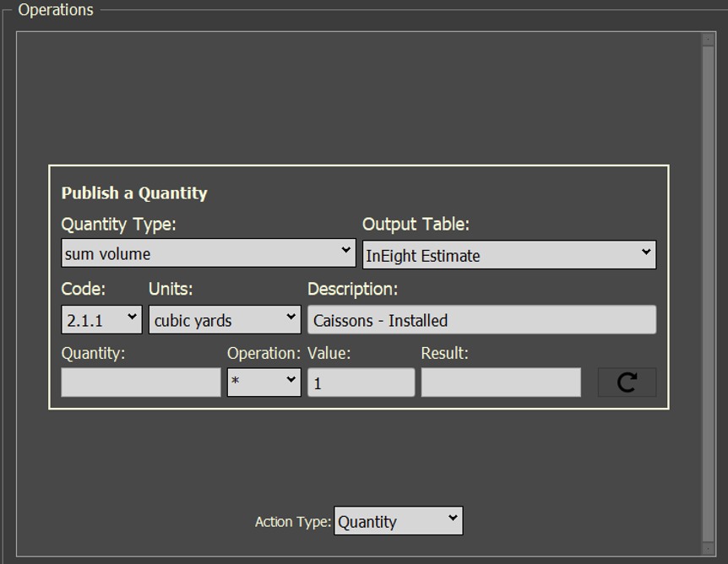Click the scrollbar up arrow

point(708,40)
